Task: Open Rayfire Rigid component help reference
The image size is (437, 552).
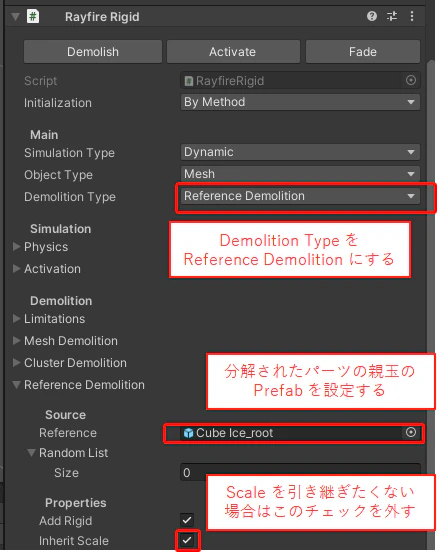Action: pos(372,16)
